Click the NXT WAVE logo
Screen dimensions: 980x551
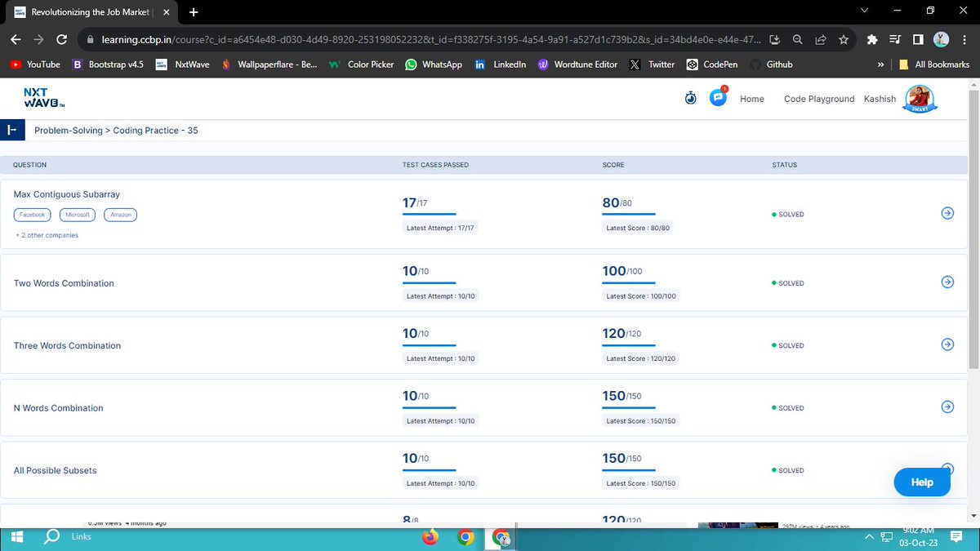tap(42, 98)
